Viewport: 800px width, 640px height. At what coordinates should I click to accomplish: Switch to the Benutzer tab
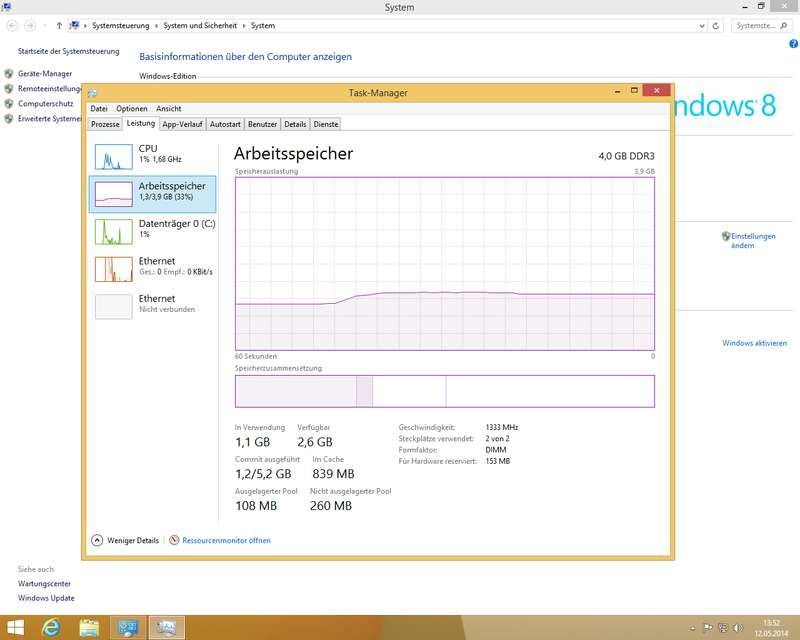point(262,124)
